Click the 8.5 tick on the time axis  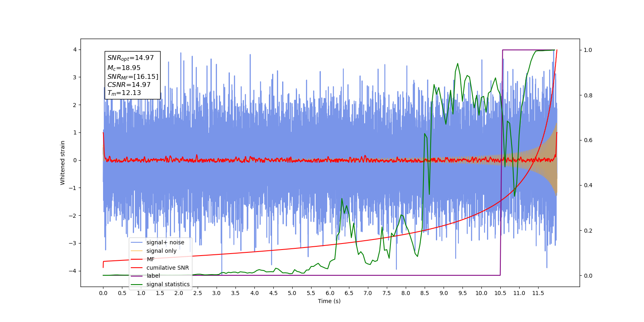click(425, 293)
